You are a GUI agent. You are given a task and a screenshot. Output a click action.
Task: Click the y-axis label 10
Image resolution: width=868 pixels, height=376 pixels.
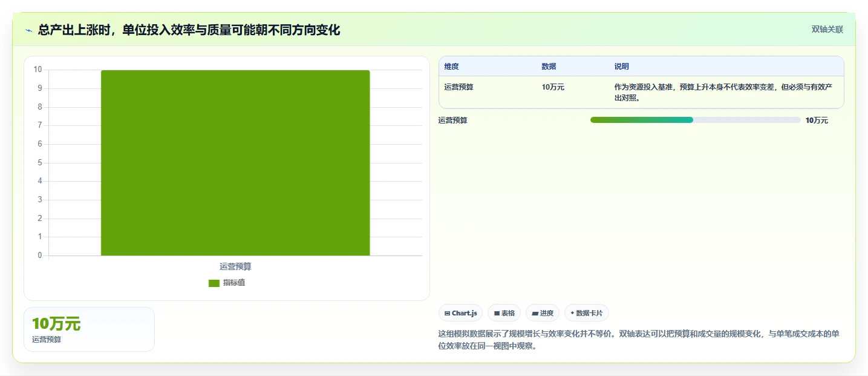click(x=38, y=70)
